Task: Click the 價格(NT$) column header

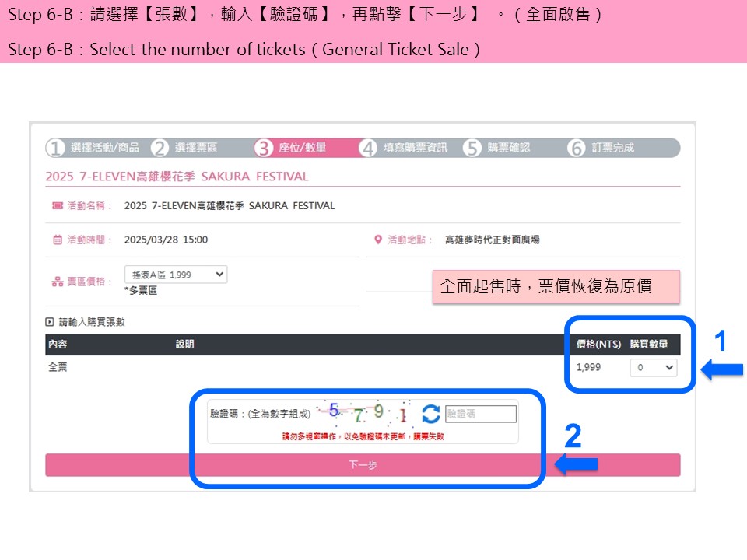Action: 598,344
